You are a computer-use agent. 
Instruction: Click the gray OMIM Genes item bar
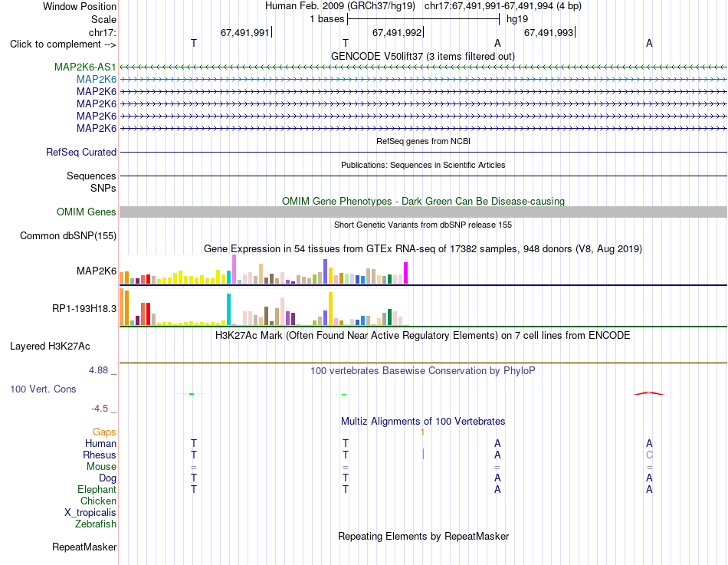pyautogui.click(x=423, y=212)
